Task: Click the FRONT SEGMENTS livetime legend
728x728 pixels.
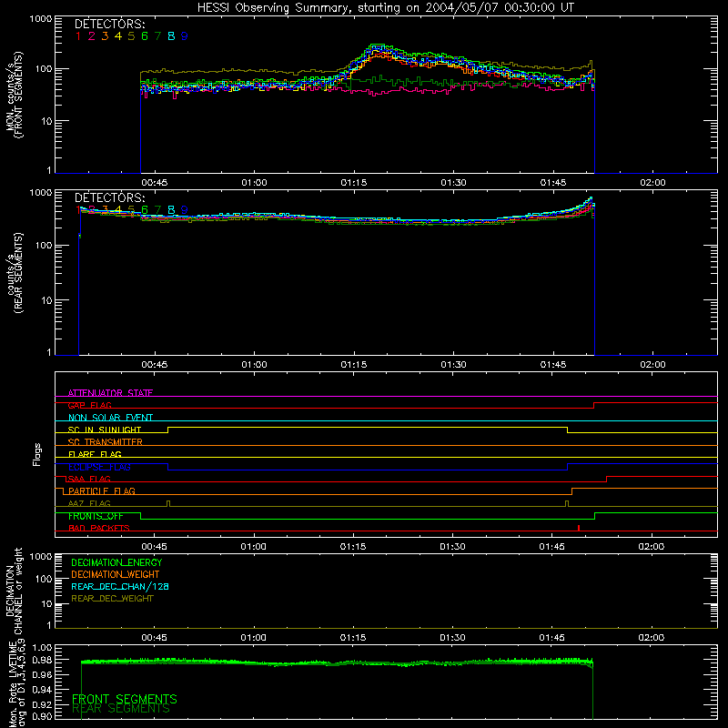Action: (x=125, y=699)
